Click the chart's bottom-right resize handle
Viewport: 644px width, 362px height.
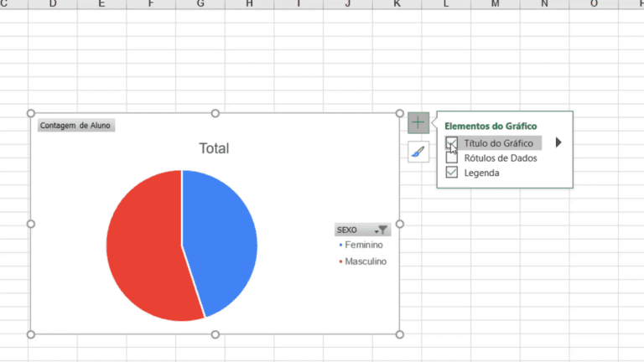(400, 334)
